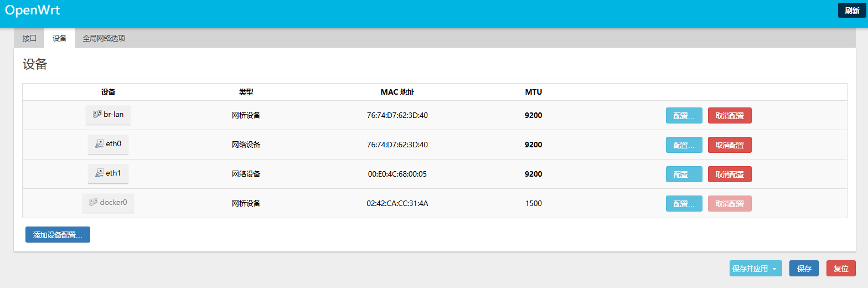
Task: Select the 设备 tab
Action: [x=60, y=38]
